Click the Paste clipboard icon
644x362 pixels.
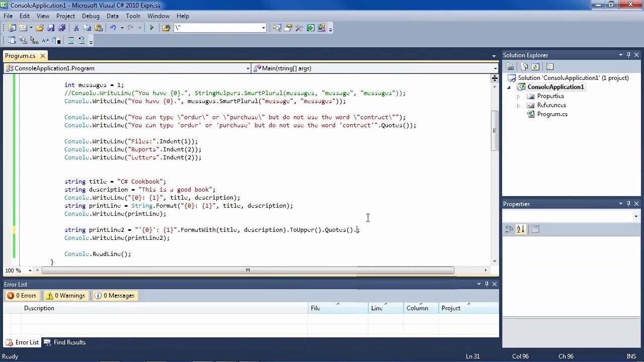pos(99,28)
